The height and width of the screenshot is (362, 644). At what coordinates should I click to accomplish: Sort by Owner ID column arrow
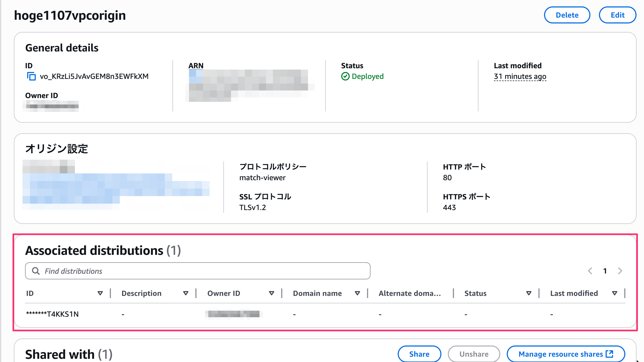point(272,293)
